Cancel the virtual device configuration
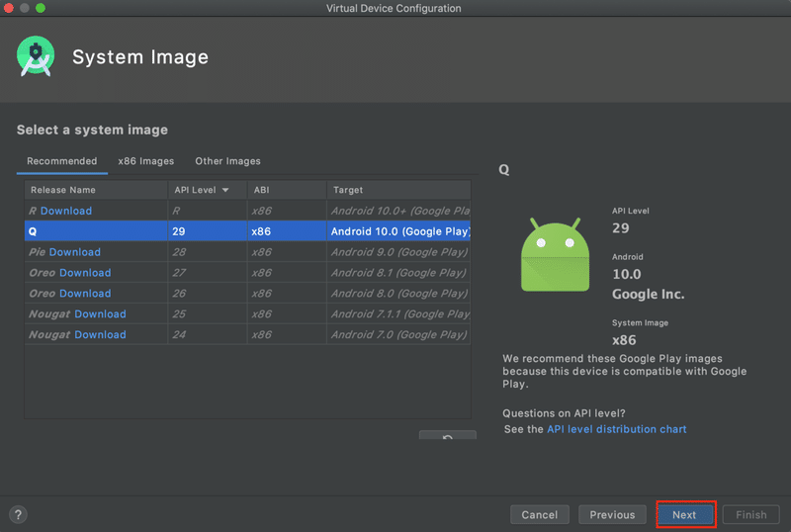 [x=539, y=514]
